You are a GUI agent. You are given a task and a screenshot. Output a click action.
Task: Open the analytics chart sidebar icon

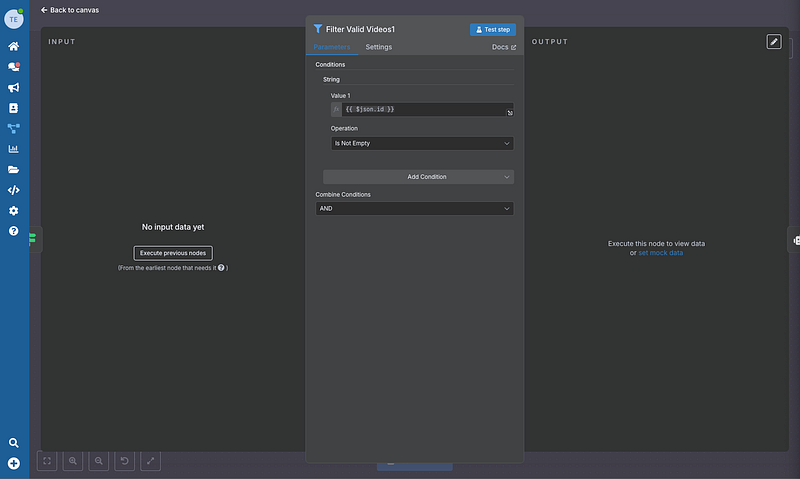click(x=14, y=149)
